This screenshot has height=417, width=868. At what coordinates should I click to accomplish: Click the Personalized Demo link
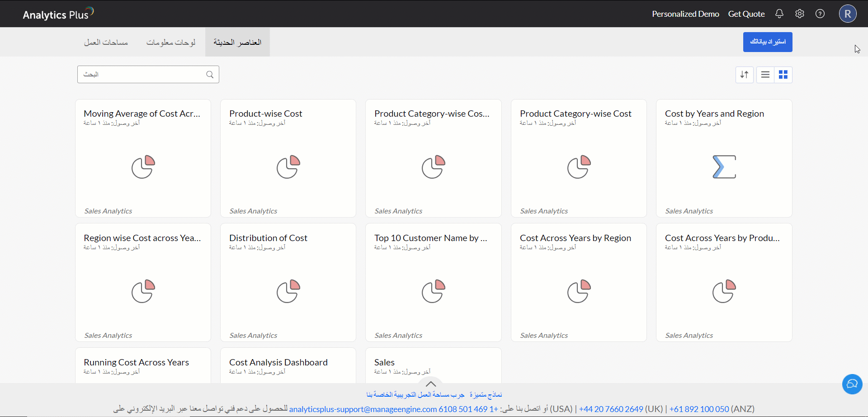(x=685, y=14)
